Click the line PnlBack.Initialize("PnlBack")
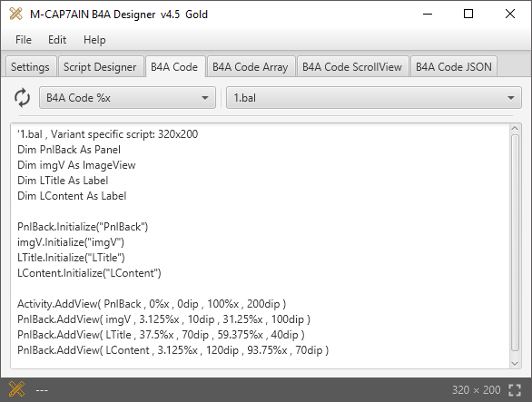This screenshot has width=532, height=402. coord(83,227)
